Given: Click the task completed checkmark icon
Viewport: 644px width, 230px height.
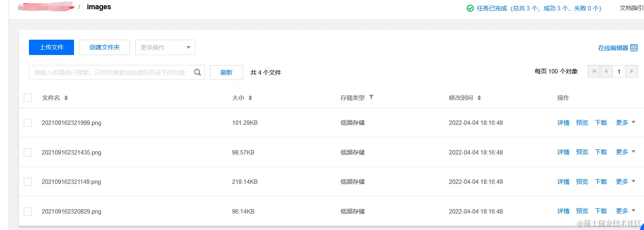Looking at the screenshot, I should coord(470,8).
